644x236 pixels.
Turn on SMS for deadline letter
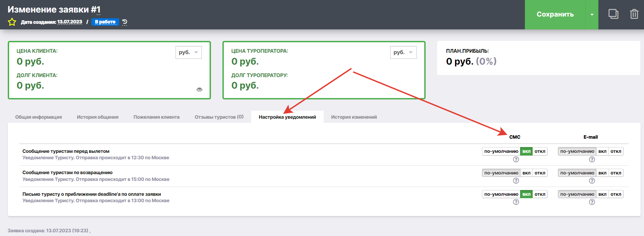(527, 194)
